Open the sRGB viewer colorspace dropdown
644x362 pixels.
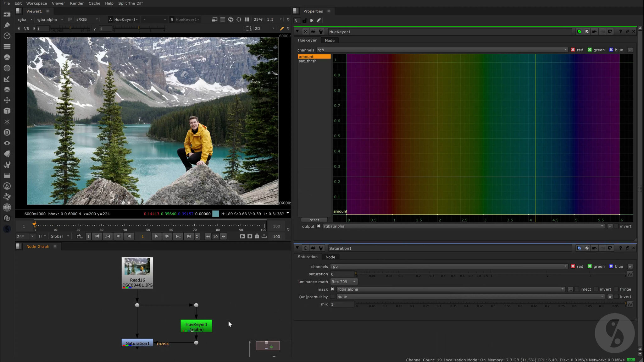(x=87, y=19)
